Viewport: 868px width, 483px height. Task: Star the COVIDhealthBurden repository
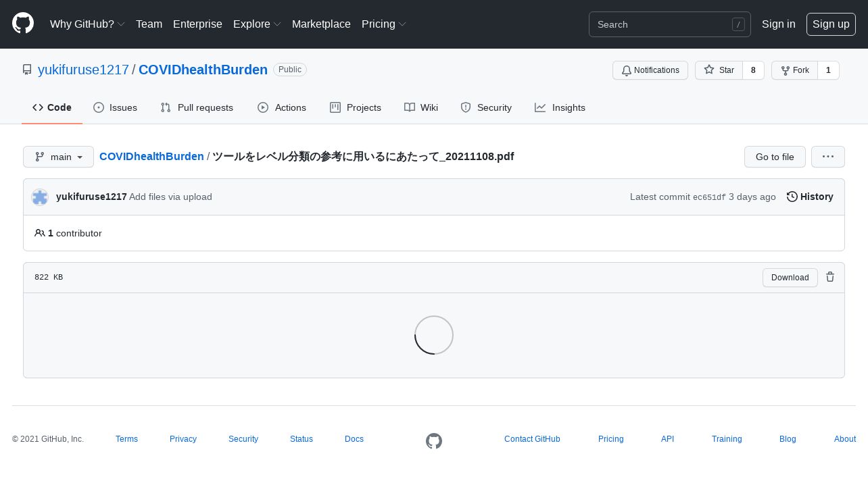coord(719,70)
